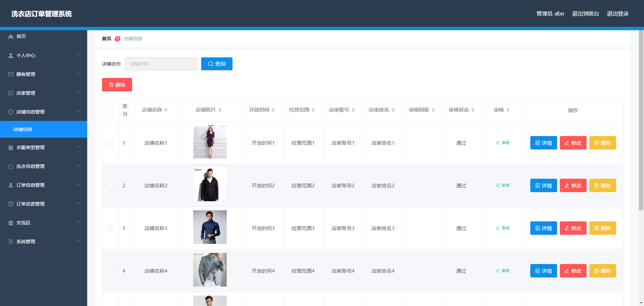This screenshot has width=644, height=306.
Task: Sort by 经营范围 column arrows
Action: pos(313,110)
